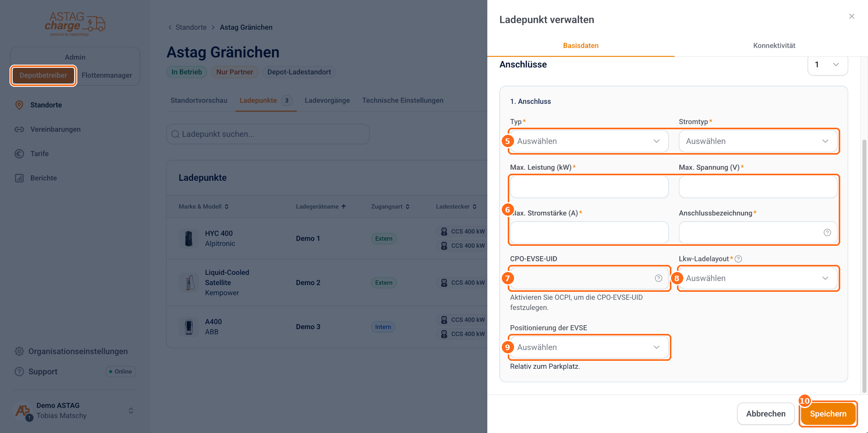
Task: Open the Stromtyp dropdown
Action: coord(758,141)
